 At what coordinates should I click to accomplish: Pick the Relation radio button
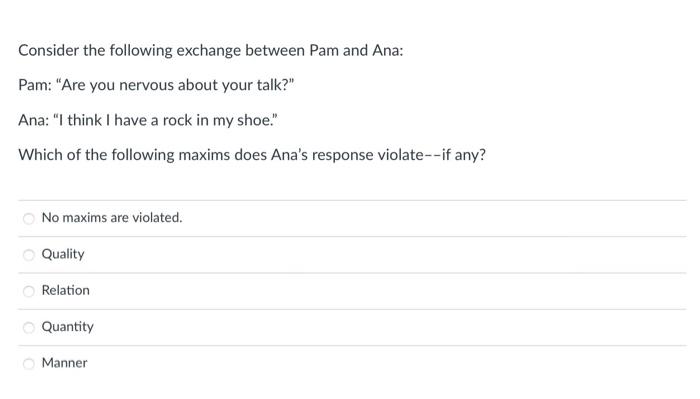(x=29, y=291)
